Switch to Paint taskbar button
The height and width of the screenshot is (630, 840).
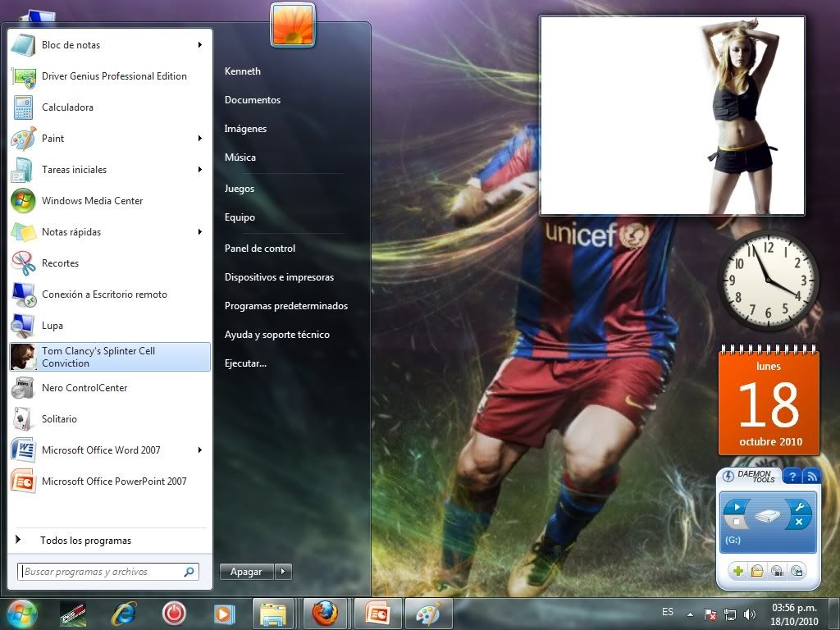[428, 614]
